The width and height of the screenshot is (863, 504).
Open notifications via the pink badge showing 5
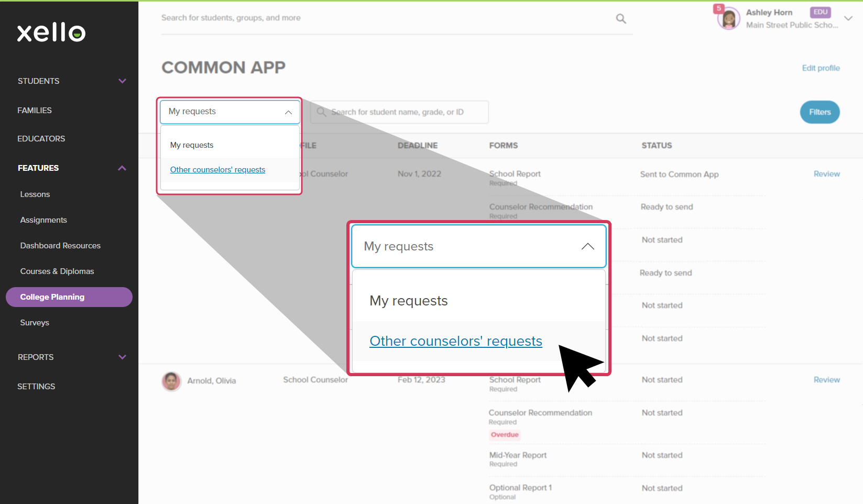point(720,8)
